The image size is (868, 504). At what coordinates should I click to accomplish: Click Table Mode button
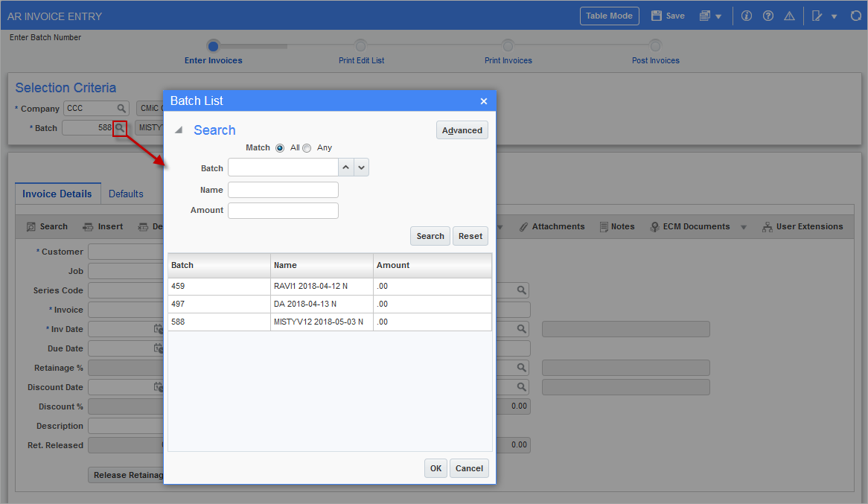[610, 16]
